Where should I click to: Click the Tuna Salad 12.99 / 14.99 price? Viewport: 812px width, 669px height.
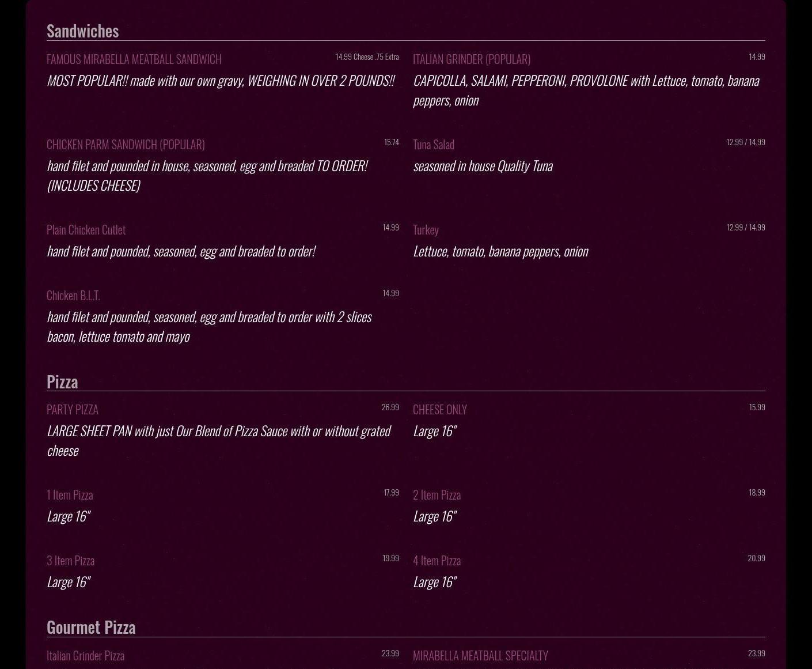tap(745, 142)
